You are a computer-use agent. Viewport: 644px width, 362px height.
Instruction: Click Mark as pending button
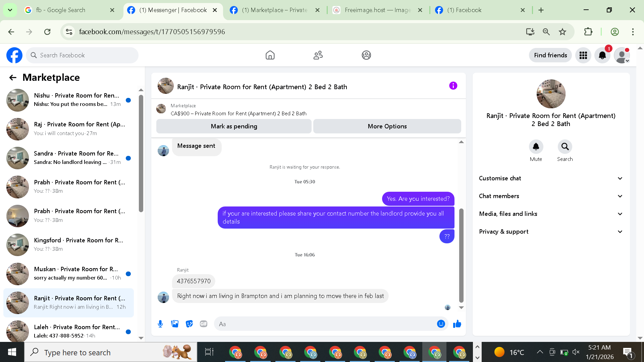click(234, 126)
